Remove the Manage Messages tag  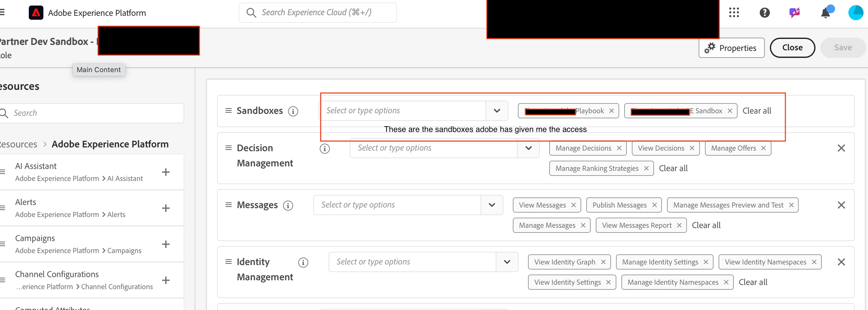(x=582, y=225)
